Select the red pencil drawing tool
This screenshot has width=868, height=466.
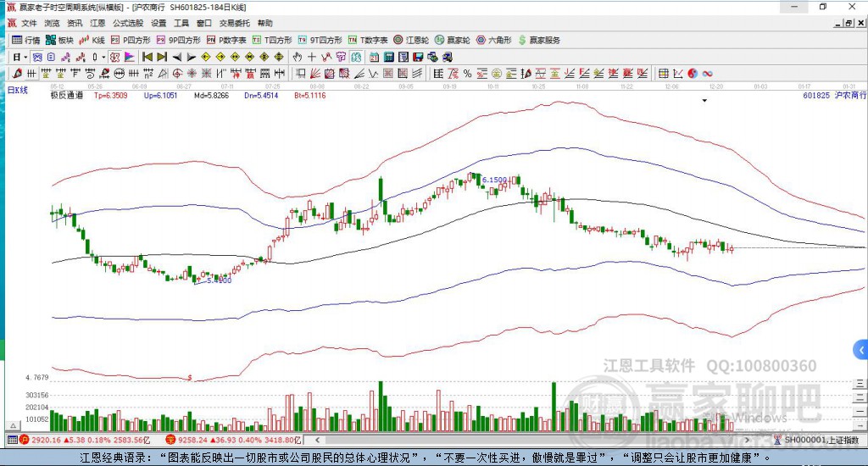coord(17,73)
